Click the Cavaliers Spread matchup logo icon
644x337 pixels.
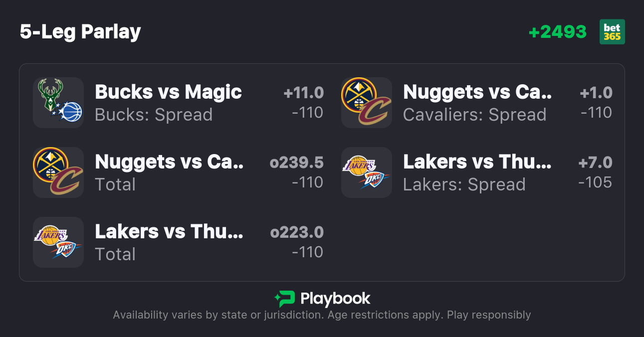(367, 103)
